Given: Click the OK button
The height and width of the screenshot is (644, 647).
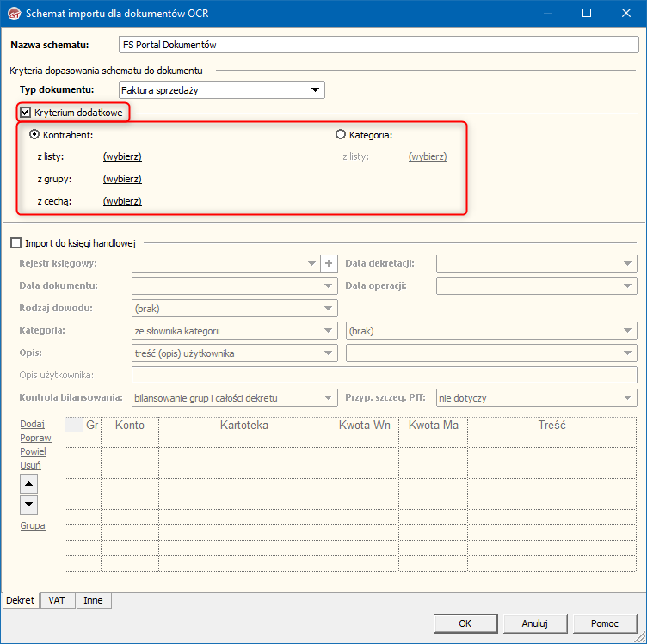Looking at the screenshot, I should click(465, 623).
